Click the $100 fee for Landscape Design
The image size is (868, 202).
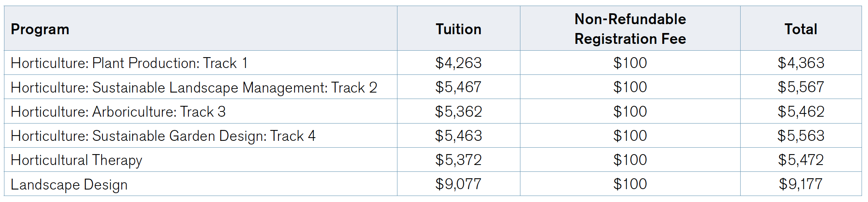click(630, 184)
